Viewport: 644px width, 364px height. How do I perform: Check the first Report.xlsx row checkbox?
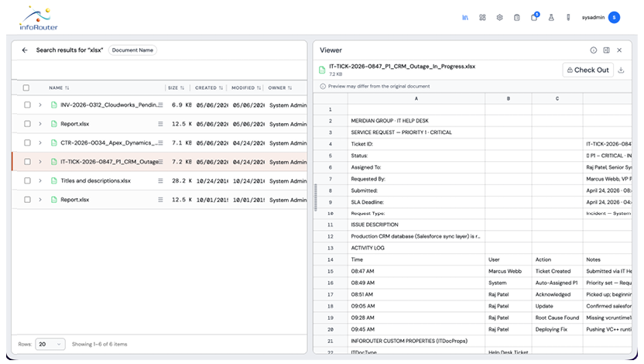point(27,124)
